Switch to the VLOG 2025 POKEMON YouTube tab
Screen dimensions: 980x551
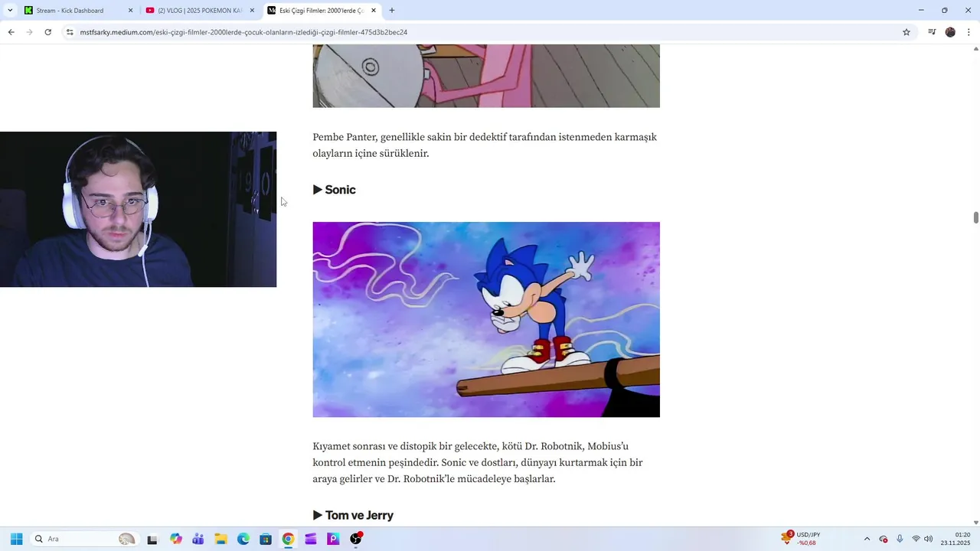click(x=201, y=11)
